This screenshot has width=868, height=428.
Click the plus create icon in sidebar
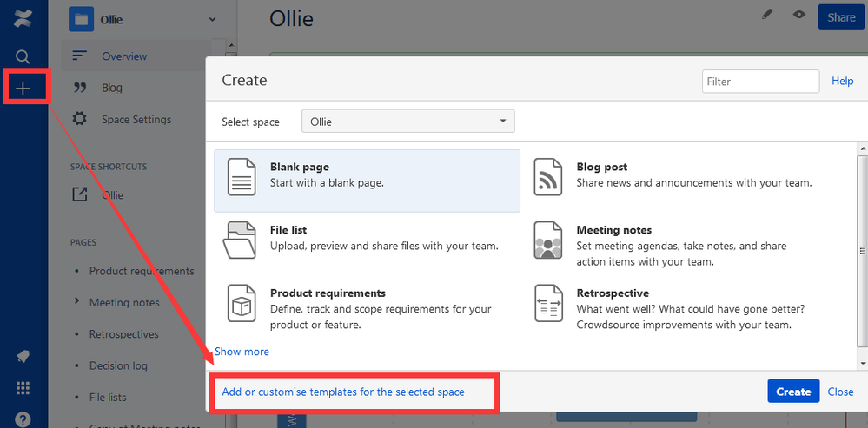click(x=23, y=89)
